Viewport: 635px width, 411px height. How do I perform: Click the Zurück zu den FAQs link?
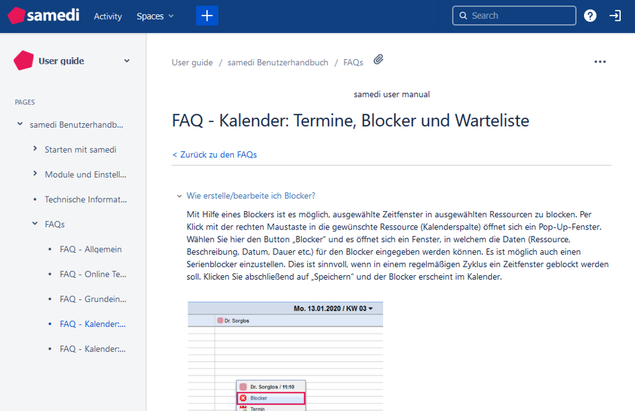(215, 155)
